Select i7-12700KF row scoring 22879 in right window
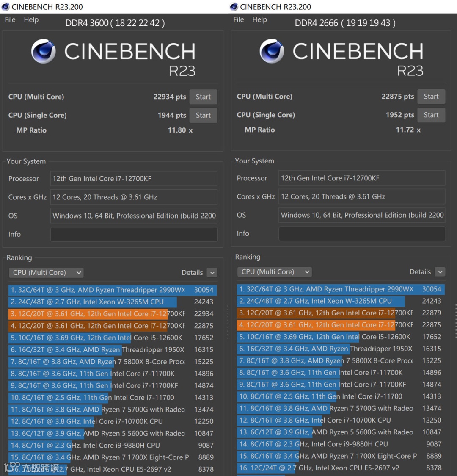Image resolution: width=457 pixels, height=476 pixels. click(341, 313)
